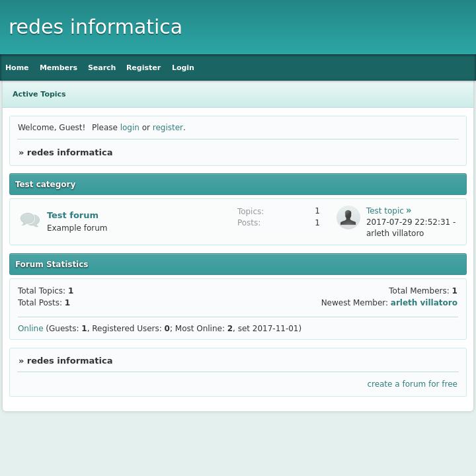Open the Test forum link

pyautogui.click(x=73, y=215)
